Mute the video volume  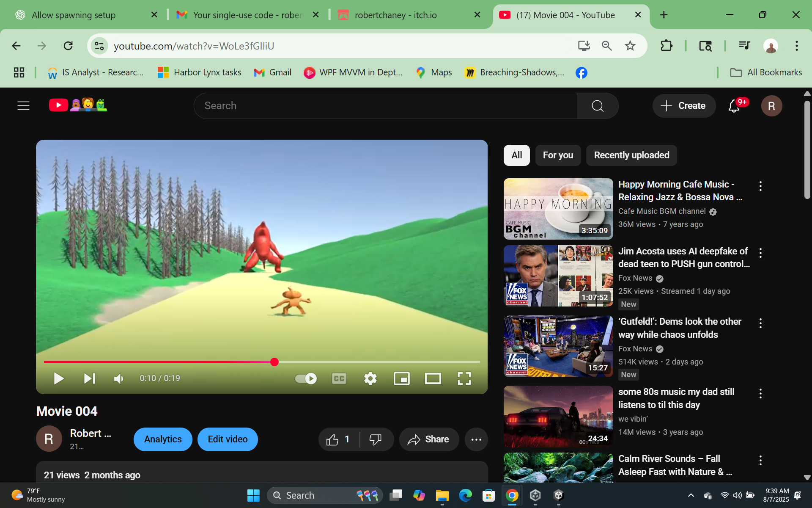click(x=119, y=378)
